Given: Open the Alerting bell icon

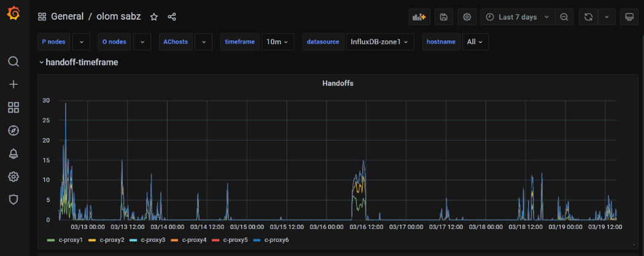Looking at the screenshot, I should pos(14,153).
